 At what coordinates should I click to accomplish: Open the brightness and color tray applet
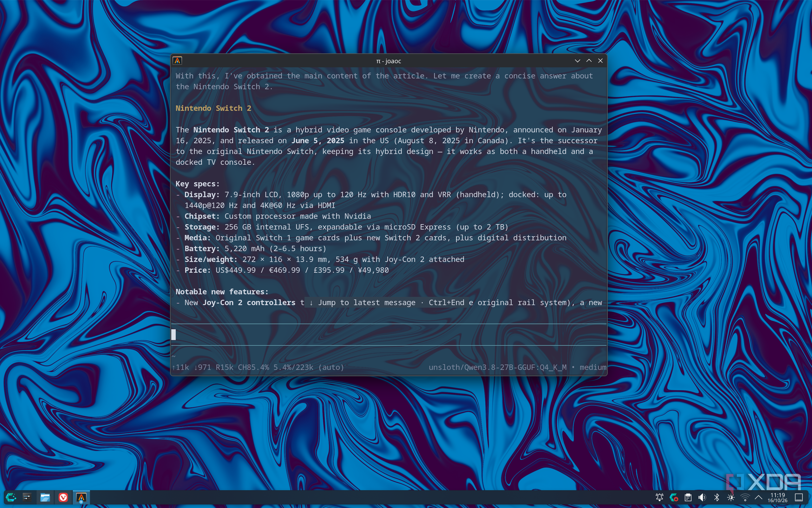click(x=730, y=497)
